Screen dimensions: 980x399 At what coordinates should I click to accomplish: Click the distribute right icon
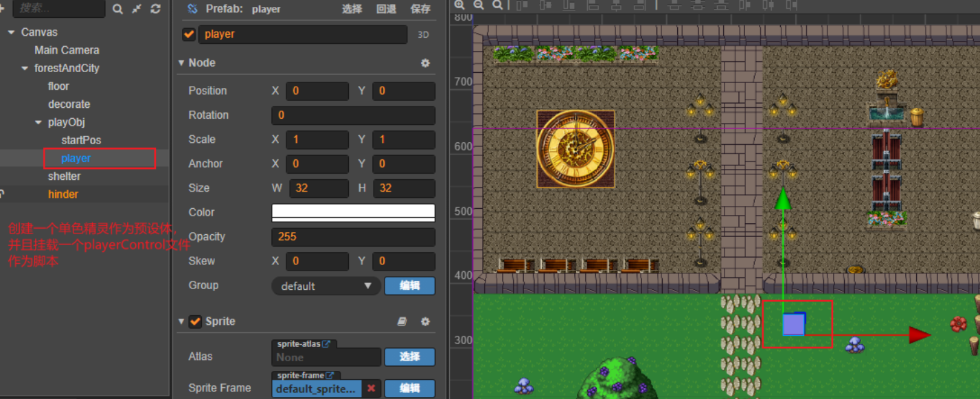791,5
